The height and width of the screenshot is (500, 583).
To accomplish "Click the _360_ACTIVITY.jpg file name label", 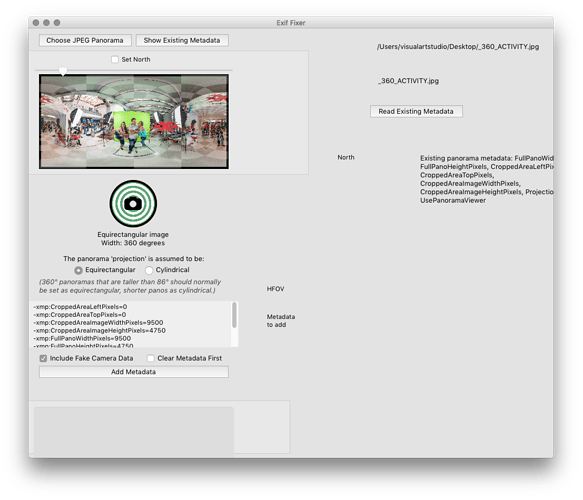I will click(408, 81).
